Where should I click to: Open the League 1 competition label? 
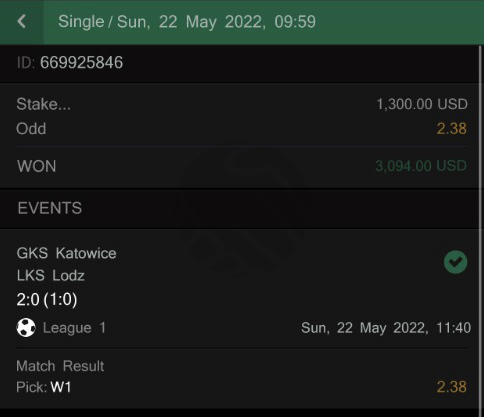pyautogui.click(x=74, y=328)
